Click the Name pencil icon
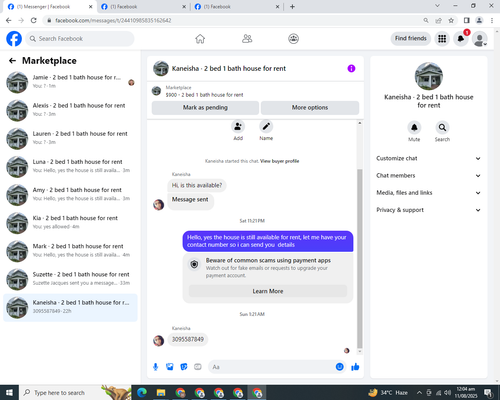500x400 pixels. (266, 127)
